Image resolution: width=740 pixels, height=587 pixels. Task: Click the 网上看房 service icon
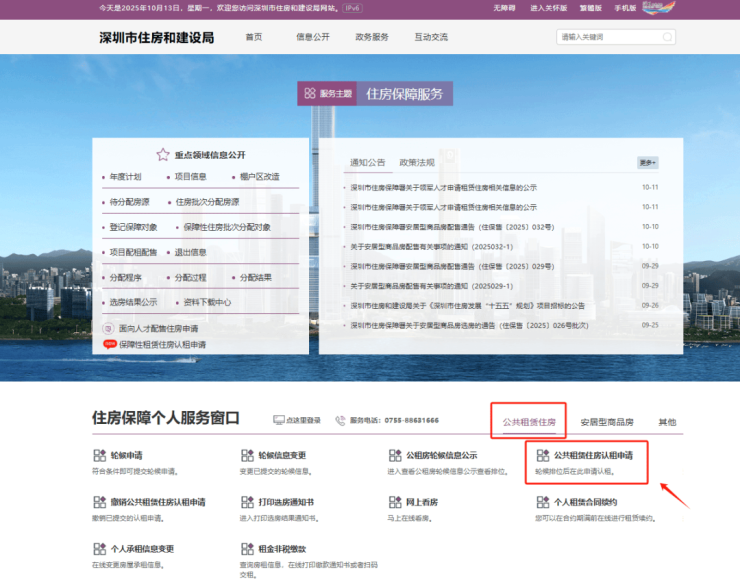pos(395,502)
